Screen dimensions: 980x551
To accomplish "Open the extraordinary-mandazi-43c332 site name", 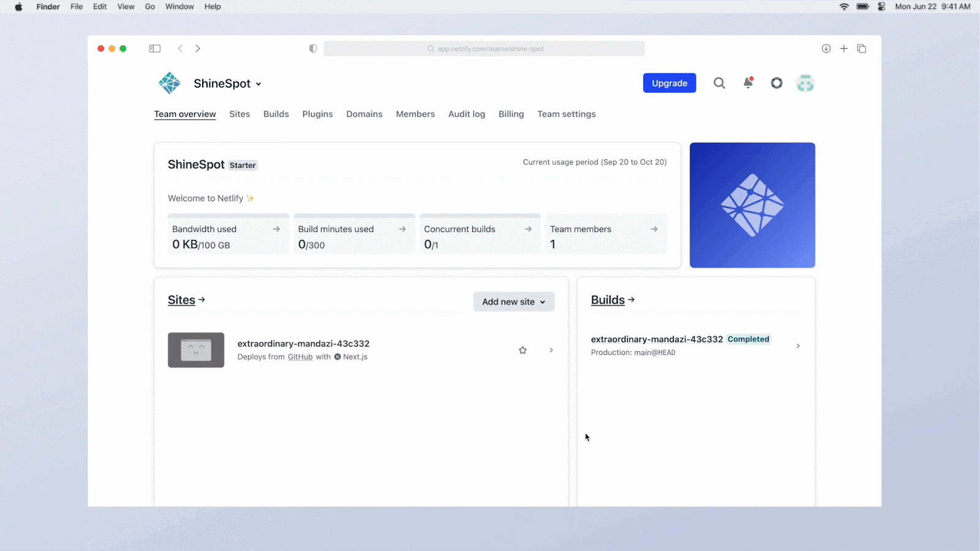I will 303,343.
